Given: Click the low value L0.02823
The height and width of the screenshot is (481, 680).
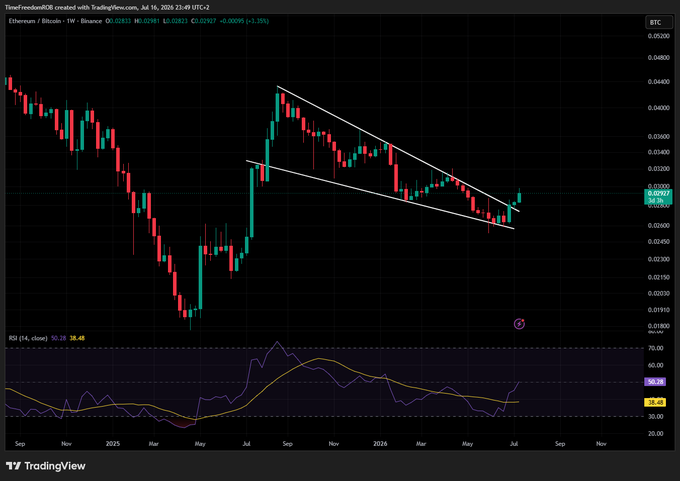Looking at the screenshot, I should click(x=175, y=21).
